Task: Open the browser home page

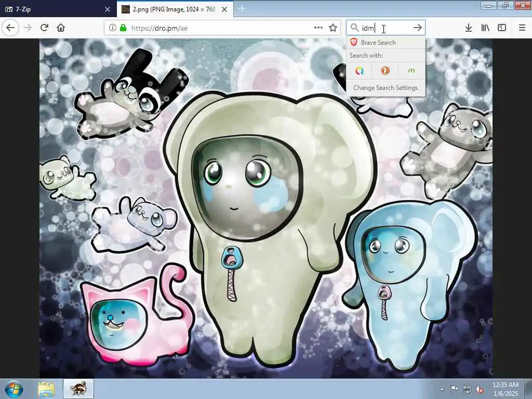Action: [61, 28]
